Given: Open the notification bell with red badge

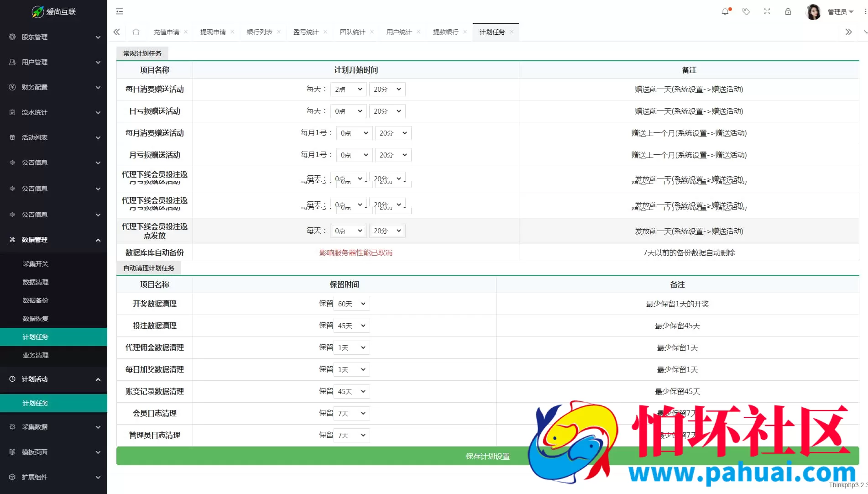Looking at the screenshot, I should click(725, 11).
